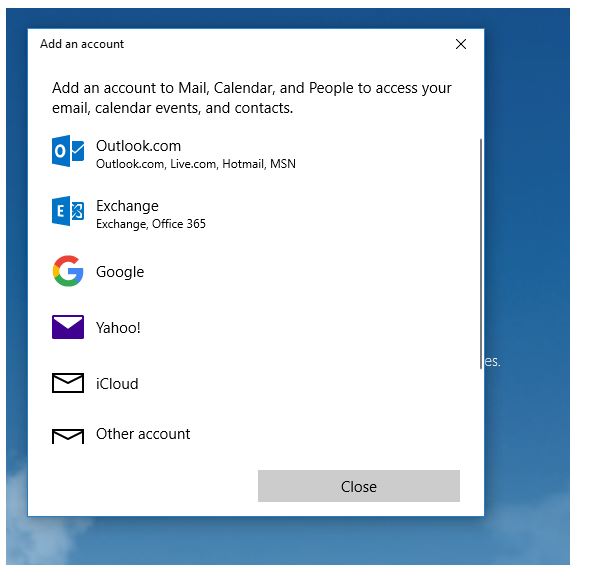Click the 'Add an account' dialog title
The image size is (593, 581).
click(x=82, y=44)
